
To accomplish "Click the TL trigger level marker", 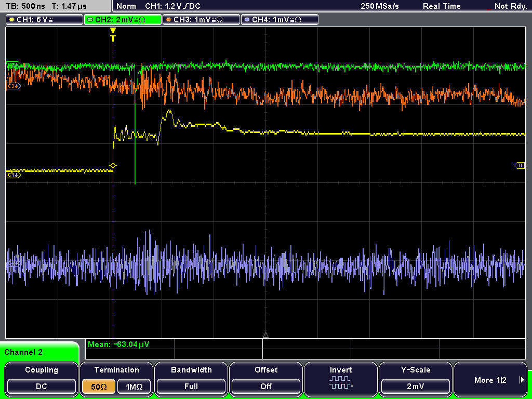I will [x=520, y=166].
